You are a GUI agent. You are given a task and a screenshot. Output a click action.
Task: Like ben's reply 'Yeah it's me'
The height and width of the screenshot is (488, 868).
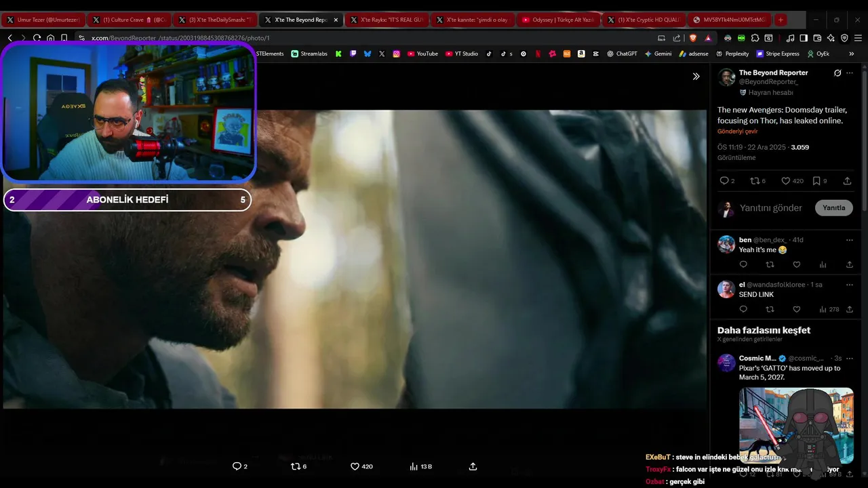pos(797,264)
